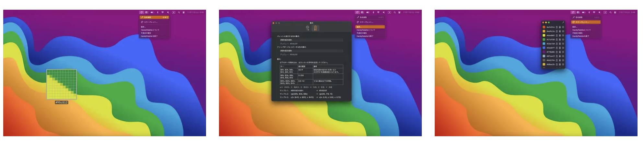
Task: Click the 00-ff cell in the format table
Action: [x=305, y=71]
